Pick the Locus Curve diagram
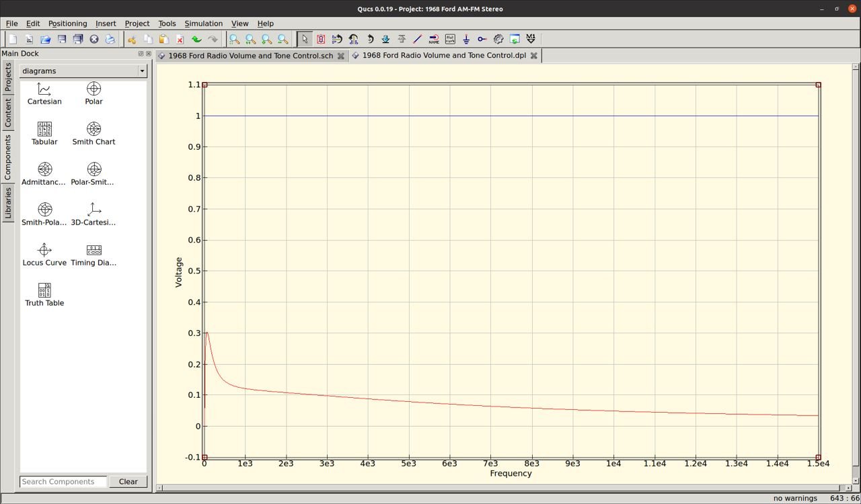861x504 pixels. [44, 255]
